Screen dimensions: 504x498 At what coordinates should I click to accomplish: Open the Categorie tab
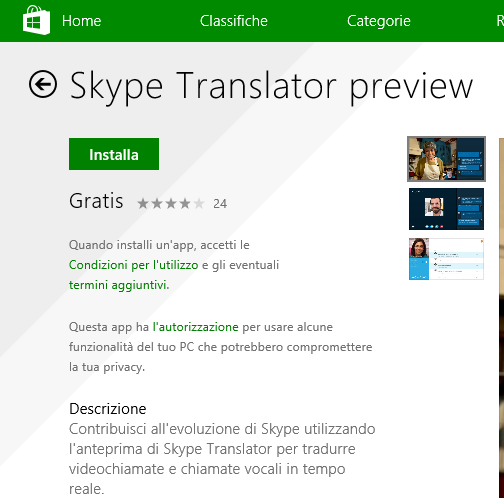[379, 21]
